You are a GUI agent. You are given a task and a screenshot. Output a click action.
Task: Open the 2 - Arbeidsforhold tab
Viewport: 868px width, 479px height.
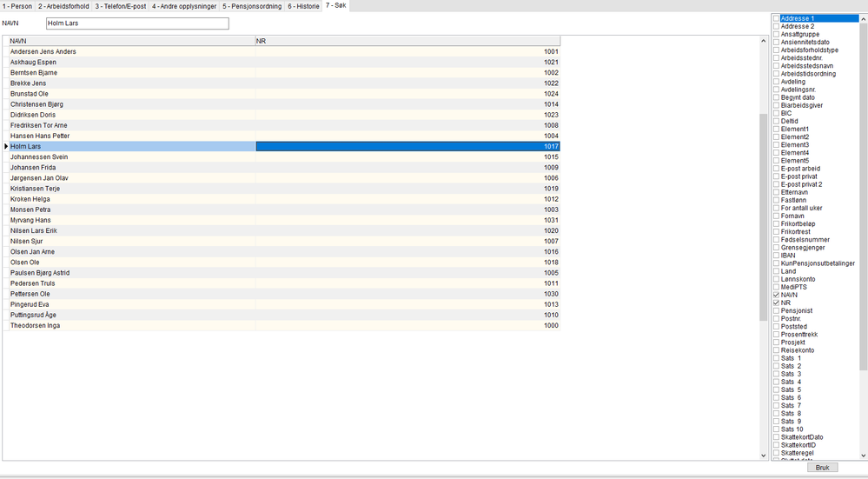tap(63, 6)
